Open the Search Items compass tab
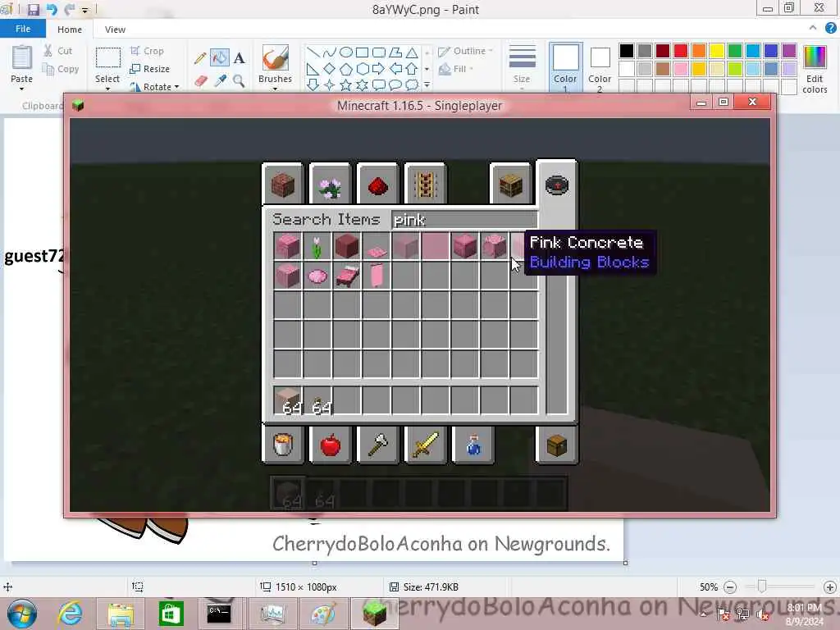Viewport: 840px width, 630px height. [557, 185]
